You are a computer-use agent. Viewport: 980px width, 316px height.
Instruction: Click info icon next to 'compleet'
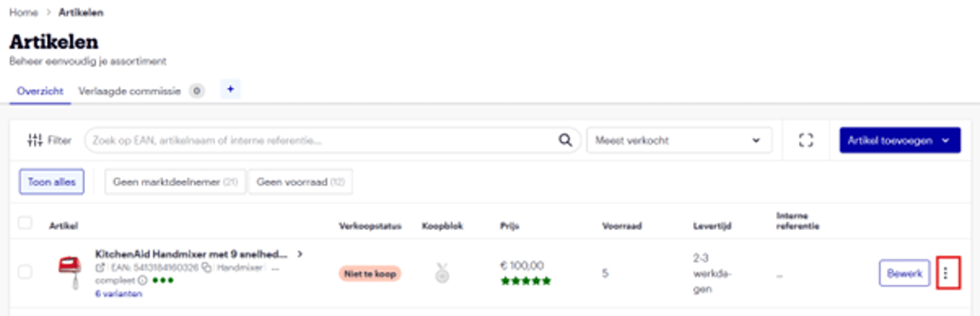pos(142,279)
